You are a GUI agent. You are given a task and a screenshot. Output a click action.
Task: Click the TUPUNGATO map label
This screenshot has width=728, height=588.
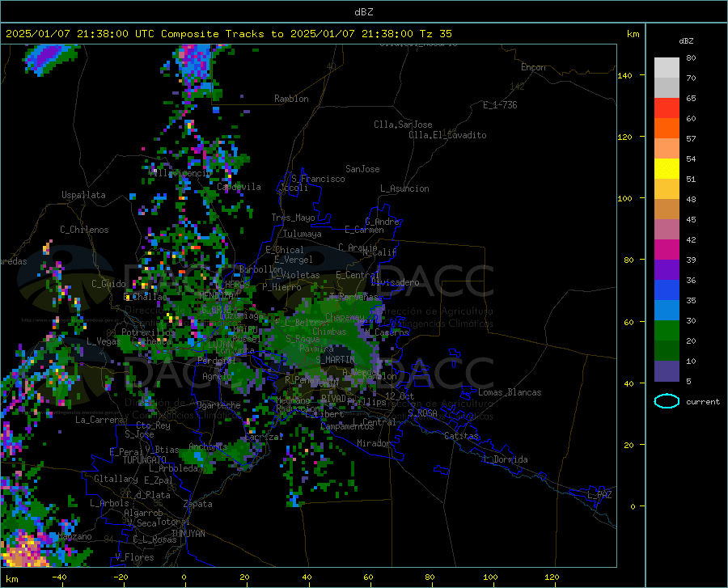pos(145,460)
